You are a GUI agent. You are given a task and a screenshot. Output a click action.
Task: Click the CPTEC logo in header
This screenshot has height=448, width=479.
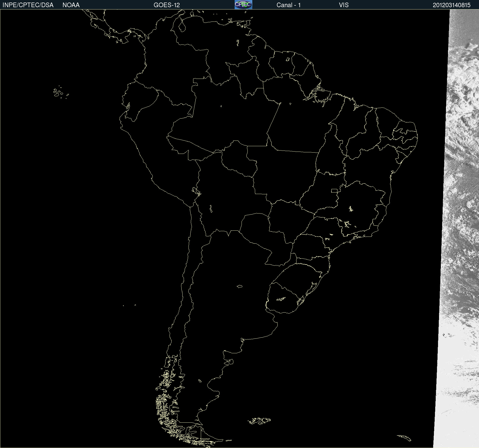coord(243,5)
